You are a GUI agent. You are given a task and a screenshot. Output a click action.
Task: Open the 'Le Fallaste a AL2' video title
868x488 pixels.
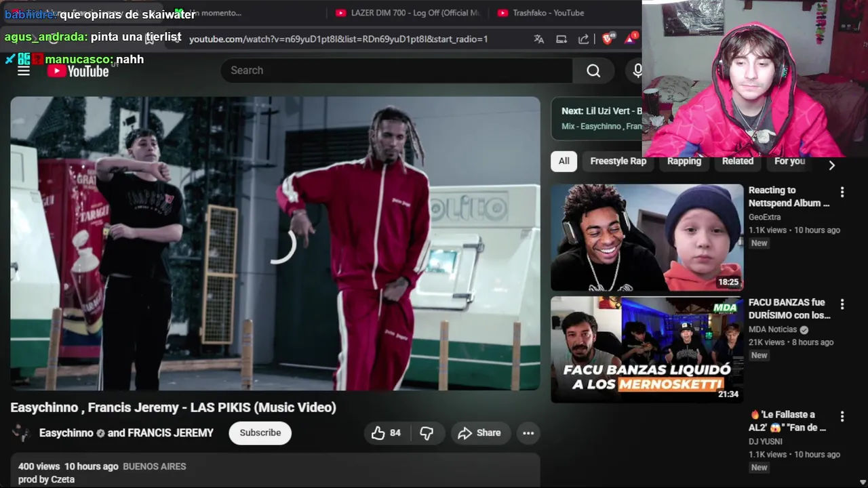[789, 421]
